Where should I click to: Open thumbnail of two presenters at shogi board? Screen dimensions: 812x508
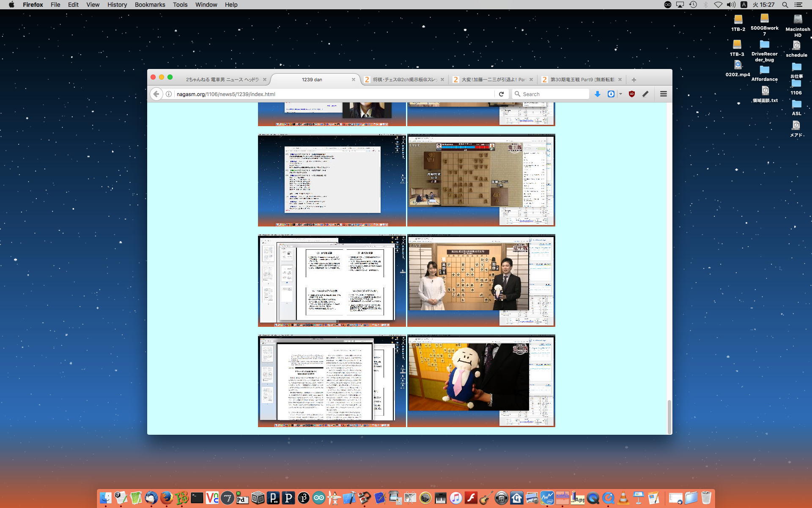point(481,280)
